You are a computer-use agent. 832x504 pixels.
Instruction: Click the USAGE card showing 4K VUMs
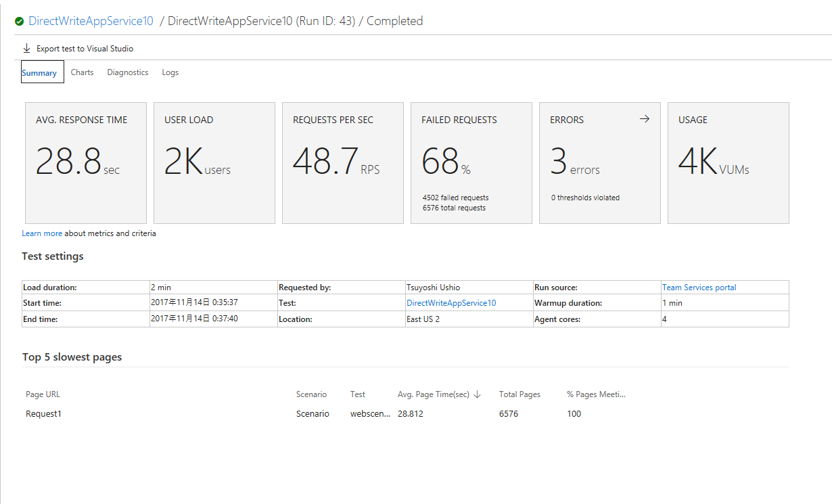(728, 162)
